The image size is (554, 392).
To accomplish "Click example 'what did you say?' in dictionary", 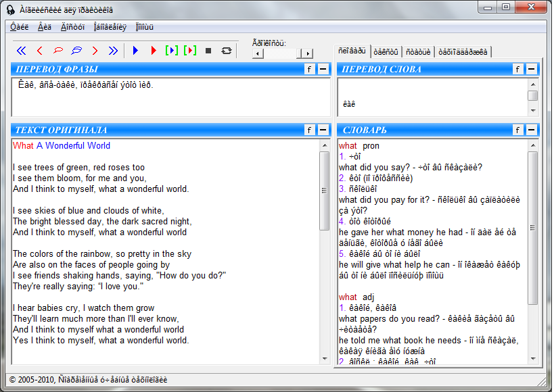I will point(374,168).
